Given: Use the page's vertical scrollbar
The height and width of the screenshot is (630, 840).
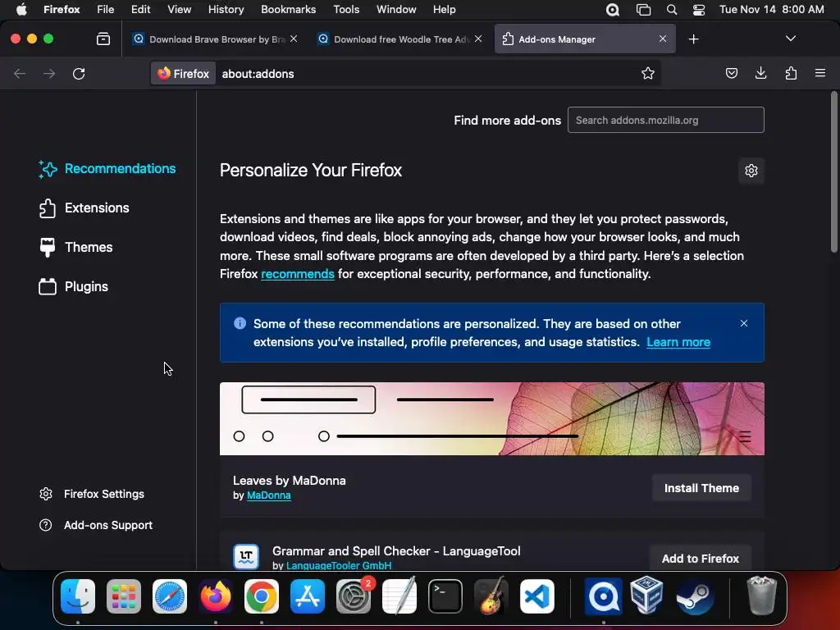Looking at the screenshot, I should pos(833,171).
